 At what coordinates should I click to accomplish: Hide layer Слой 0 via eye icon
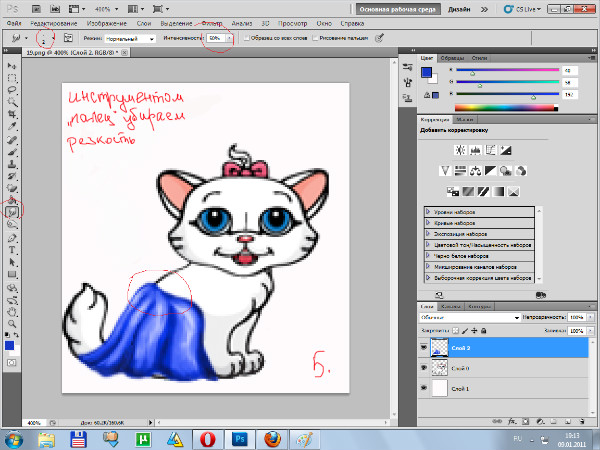click(424, 368)
